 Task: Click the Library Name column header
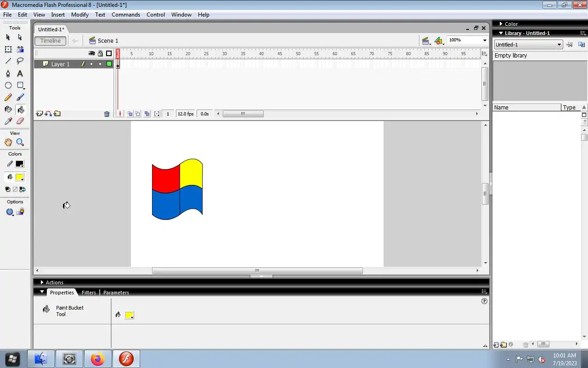[x=527, y=107]
